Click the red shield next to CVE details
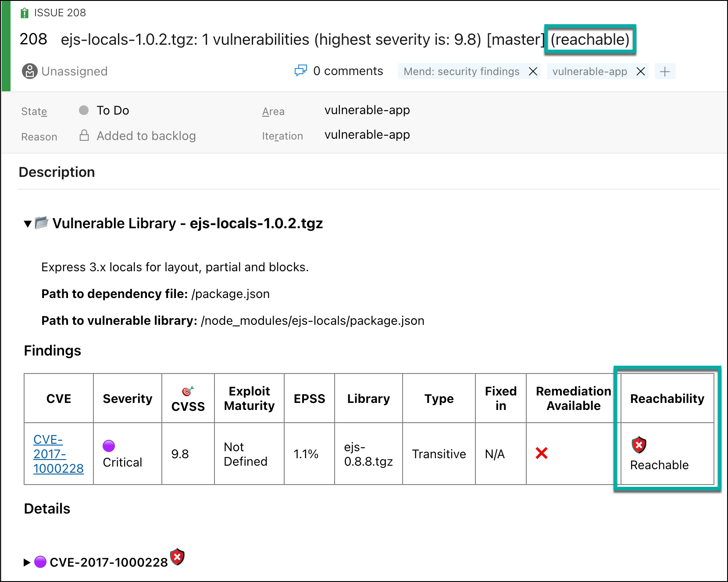Image resolution: width=728 pixels, height=582 pixels. tap(177, 557)
